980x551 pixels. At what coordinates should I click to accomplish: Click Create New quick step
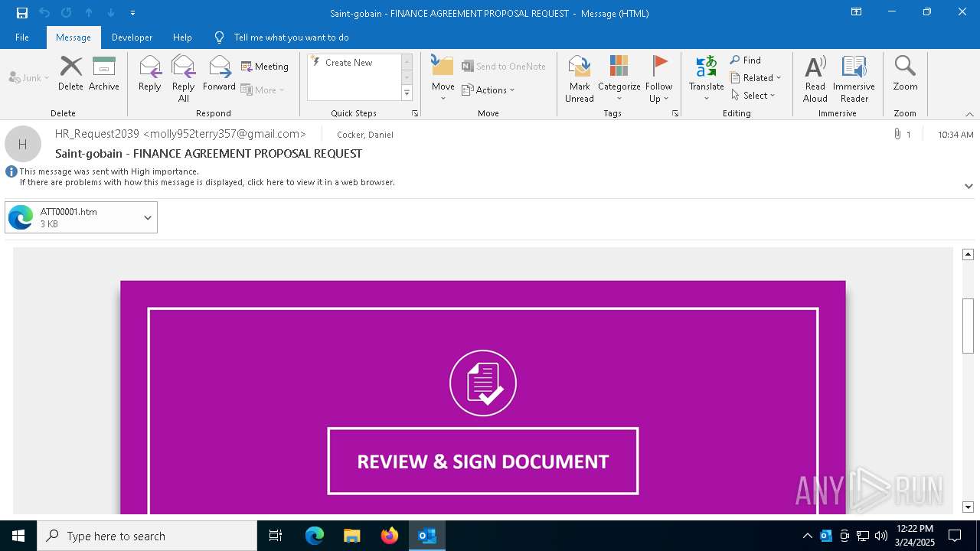pos(354,63)
